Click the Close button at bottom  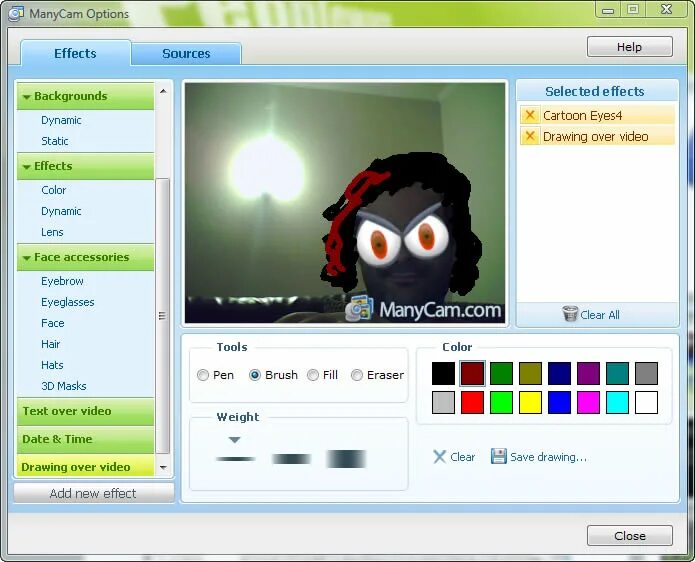click(630, 536)
